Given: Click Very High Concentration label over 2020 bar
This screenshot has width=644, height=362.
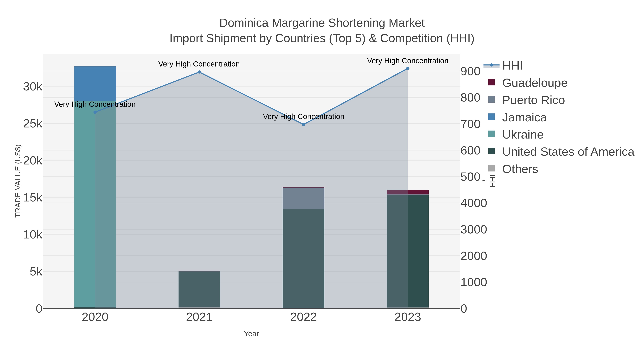Looking at the screenshot, I should 95,104.
